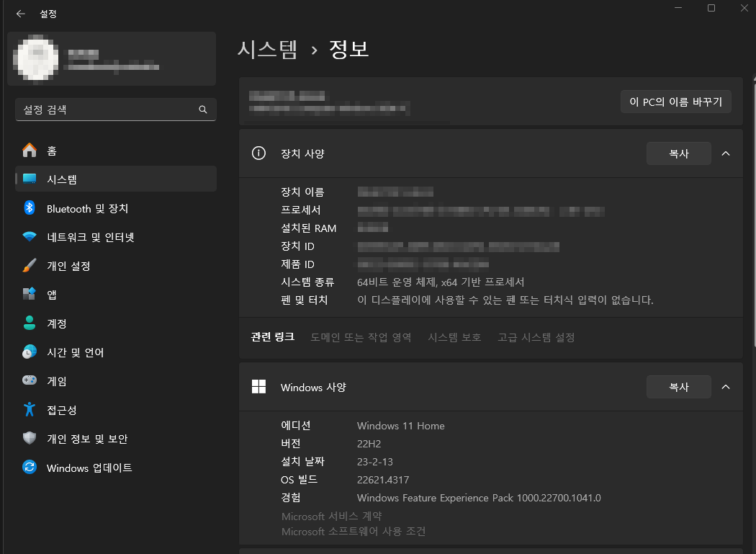The height and width of the screenshot is (554, 756).
Task: Open Microsoft 서비스 계약 link
Action: click(x=332, y=516)
